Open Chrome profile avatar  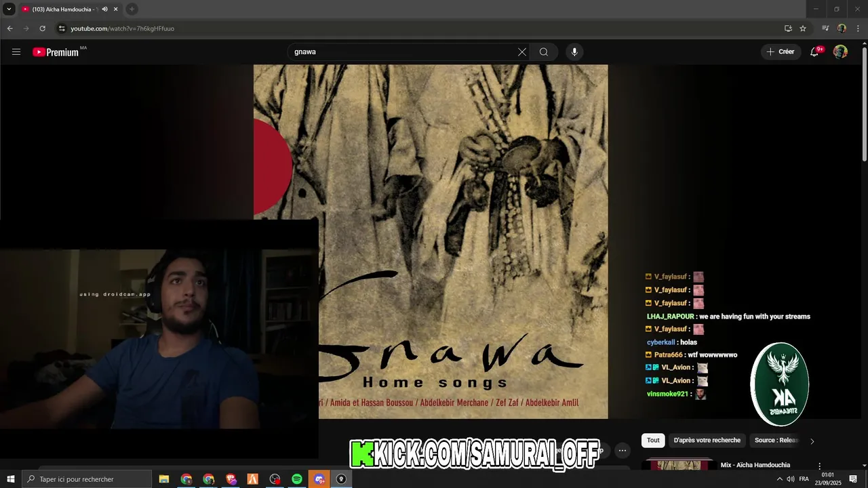click(x=842, y=28)
